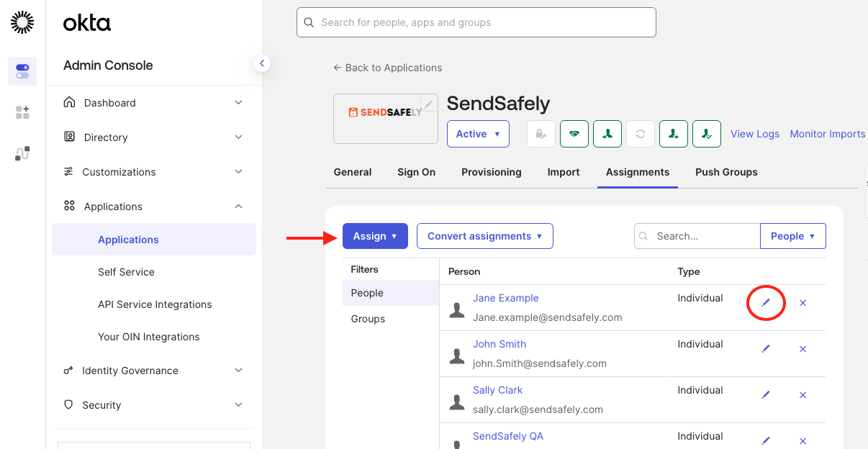Open API Service Integrations in the sidebar
868x449 pixels.
pyautogui.click(x=154, y=304)
